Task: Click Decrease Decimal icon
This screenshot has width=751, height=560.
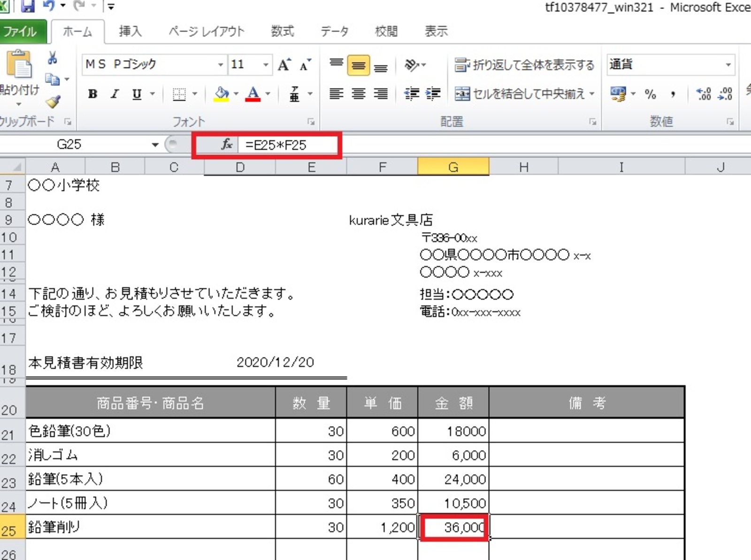Action: click(725, 94)
